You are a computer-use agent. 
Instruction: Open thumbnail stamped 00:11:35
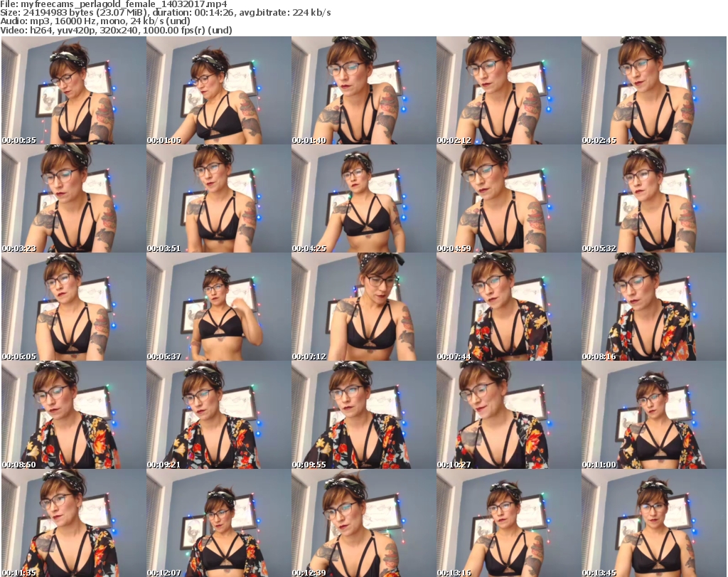[74, 523]
